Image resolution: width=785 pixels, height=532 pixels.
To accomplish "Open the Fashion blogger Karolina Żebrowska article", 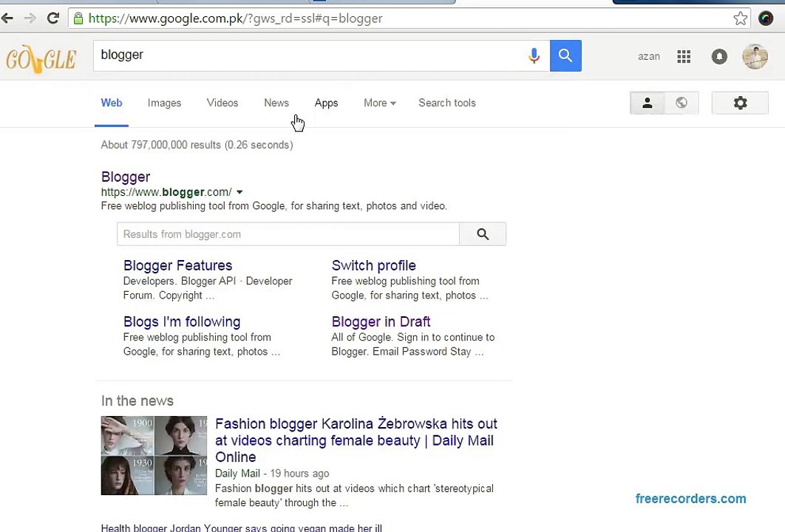I will [356, 440].
